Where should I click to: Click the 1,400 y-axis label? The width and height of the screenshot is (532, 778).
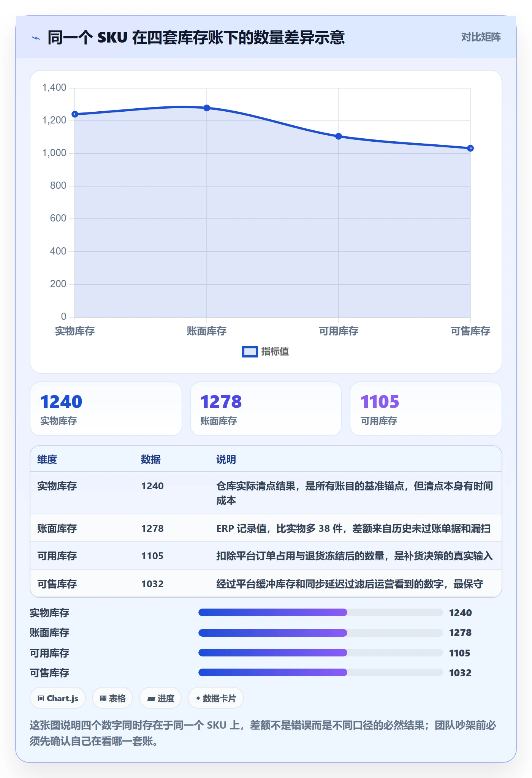click(x=54, y=88)
